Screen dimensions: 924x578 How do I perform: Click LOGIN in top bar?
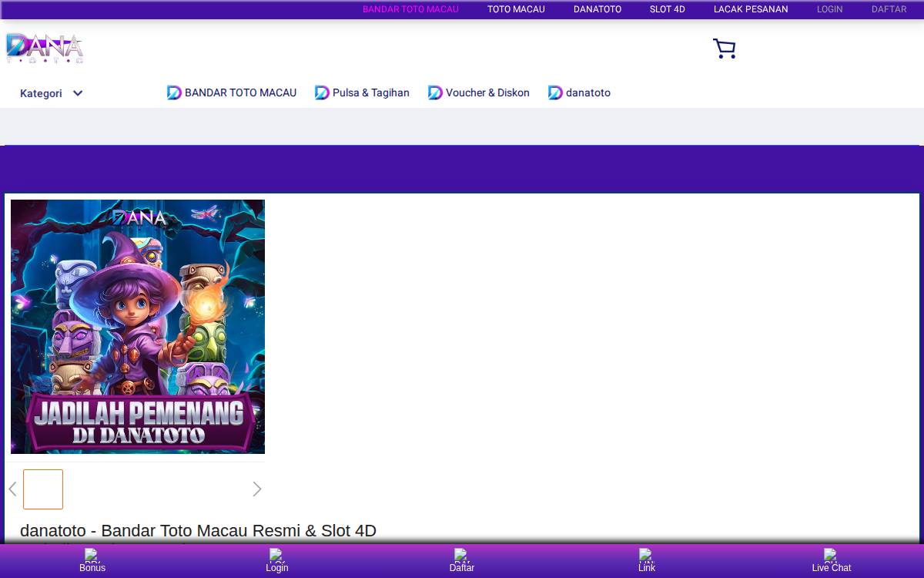coord(829,9)
